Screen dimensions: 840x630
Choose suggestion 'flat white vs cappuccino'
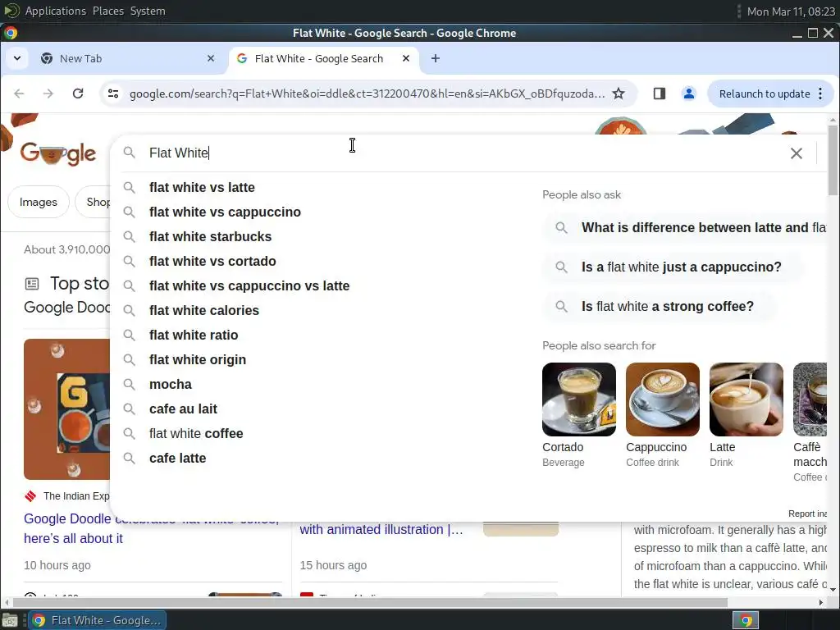coord(225,212)
